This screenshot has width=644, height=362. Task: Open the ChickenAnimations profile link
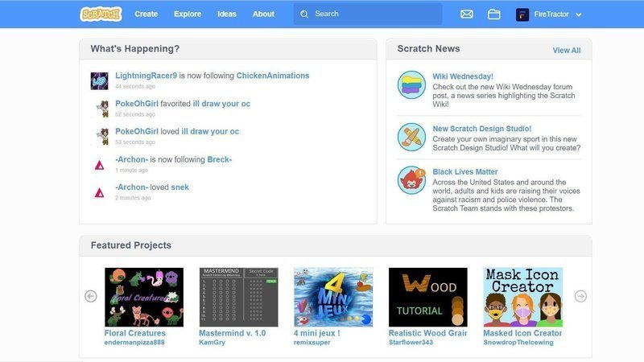273,76
